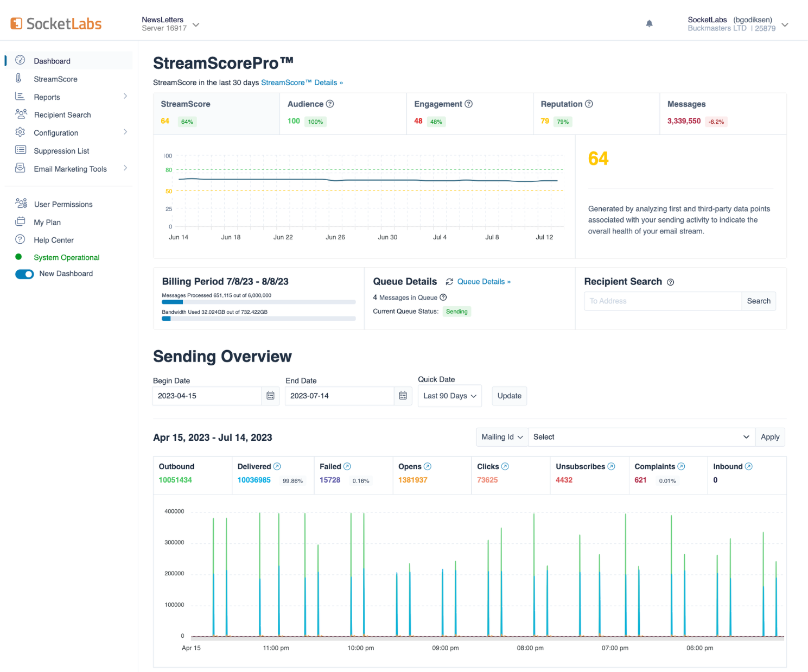Follow the StreamScore Details link
This screenshot has width=808, height=672.
pyautogui.click(x=302, y=83)
